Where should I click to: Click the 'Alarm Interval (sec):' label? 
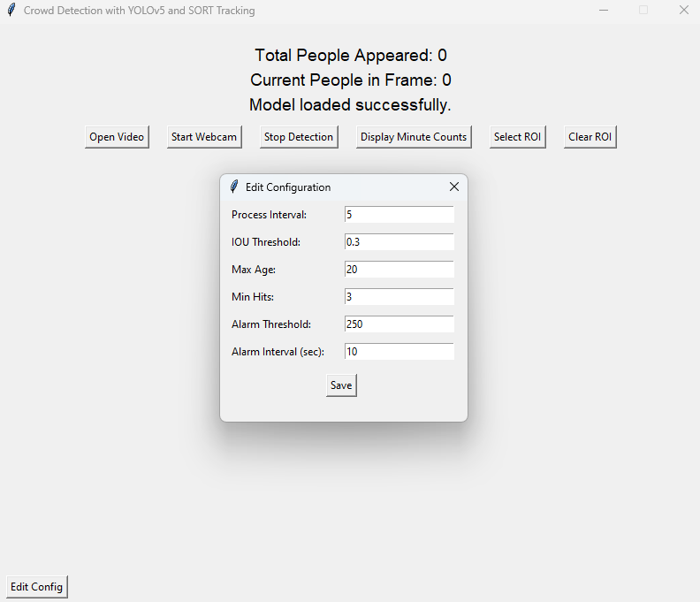coord(278,352)
